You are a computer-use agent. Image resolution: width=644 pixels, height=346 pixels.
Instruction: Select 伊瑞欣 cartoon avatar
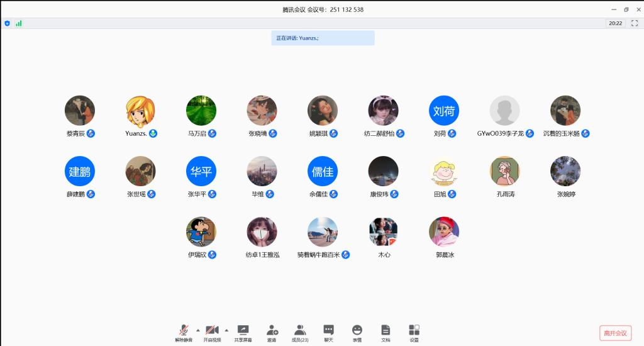tap(201, 232)
